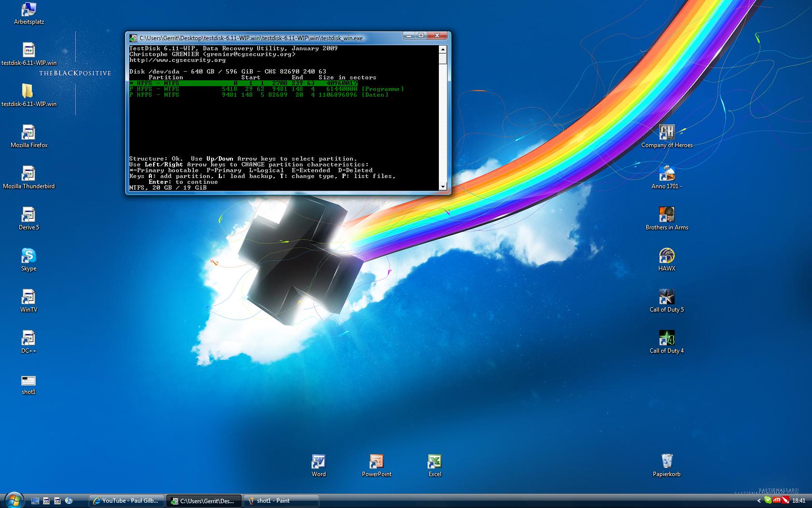Click the TestDisk 6.11-WIP header line

[233, 48]
